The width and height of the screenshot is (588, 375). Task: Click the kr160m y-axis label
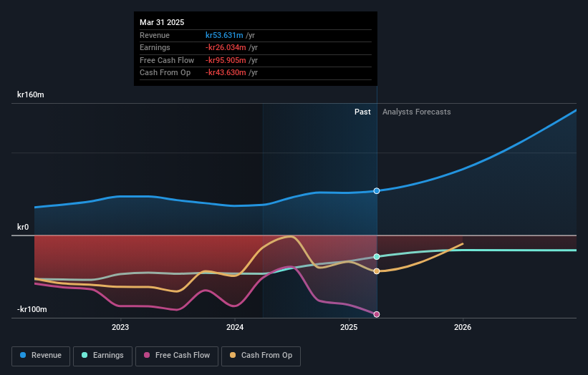(x=30, y=94)
